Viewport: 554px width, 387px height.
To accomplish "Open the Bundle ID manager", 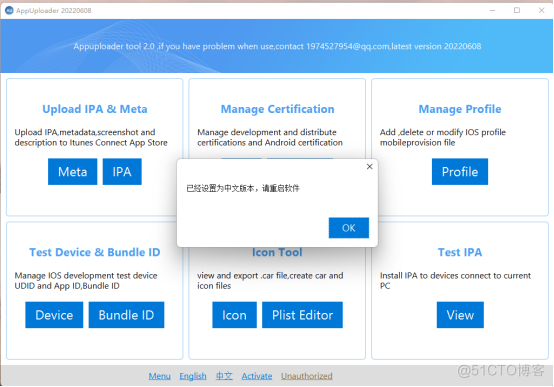I will coord(126,315).
